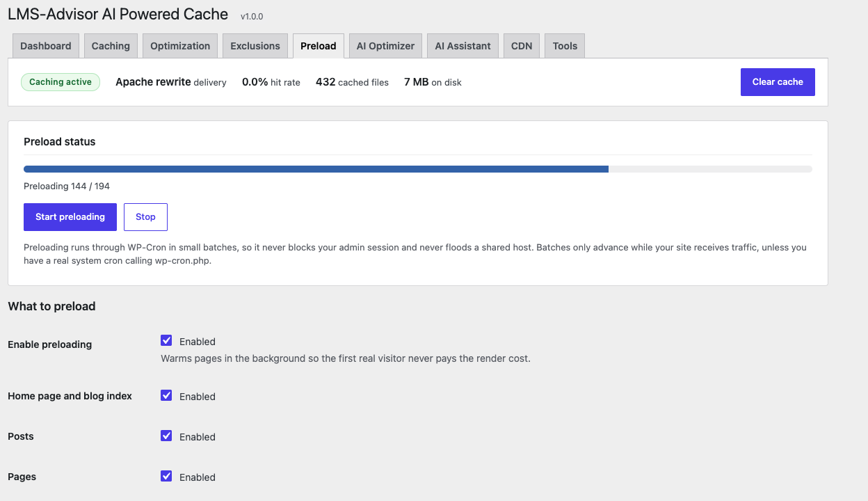Go to the Exclusions tab
The width and height of the screenshot is (868, 501).
(x=255, y=46)
